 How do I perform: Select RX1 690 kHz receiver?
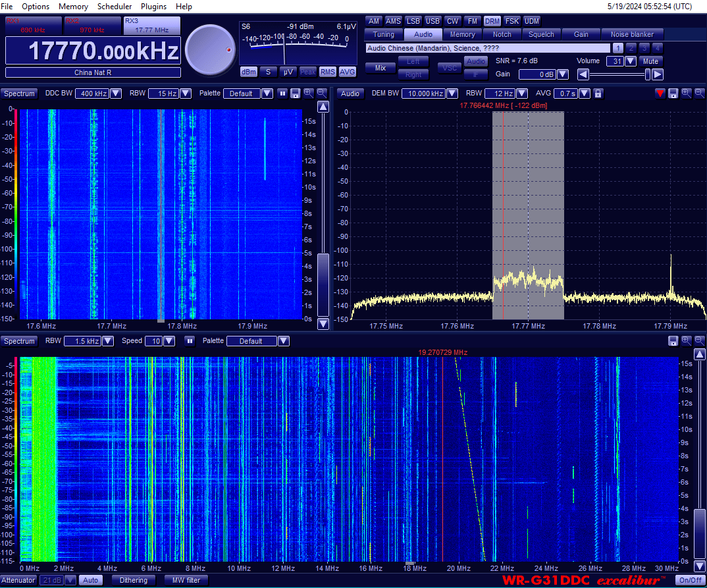tap(34, 25)
